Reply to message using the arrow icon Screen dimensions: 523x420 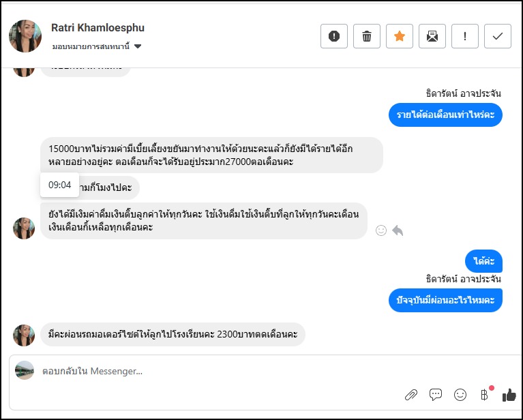pos(398,230)
